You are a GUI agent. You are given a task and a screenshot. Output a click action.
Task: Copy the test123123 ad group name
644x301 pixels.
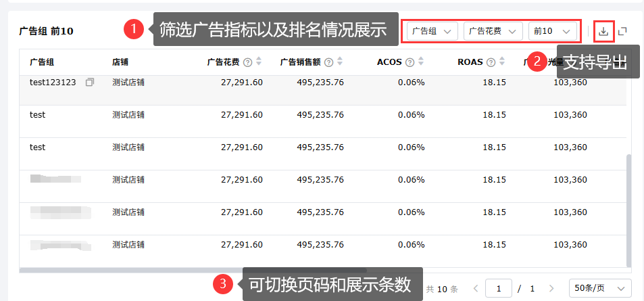tap(89, 83)
